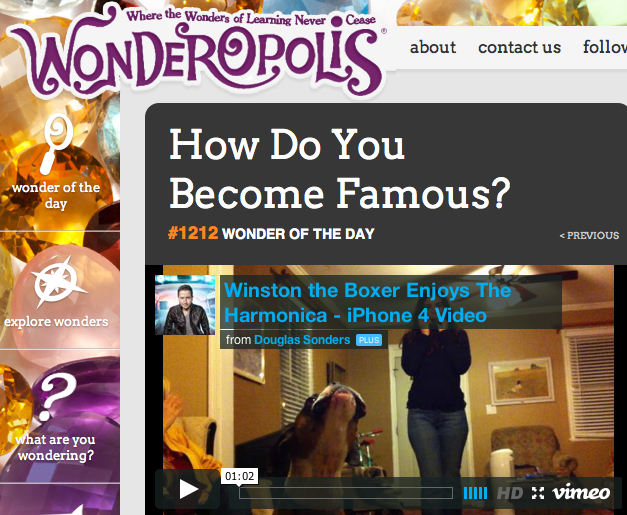Click the PLUS badge

369,340
